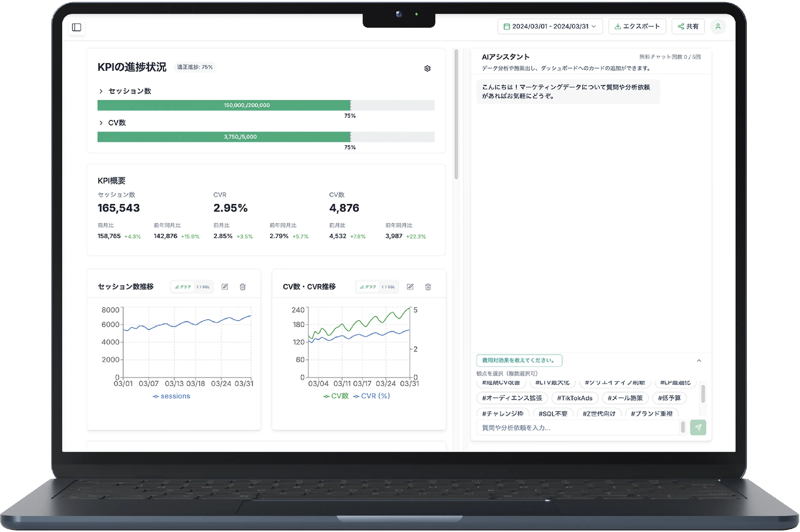Toggle the sidebar panel icon
Screen dimensions: 800x532
pos(77,27)
